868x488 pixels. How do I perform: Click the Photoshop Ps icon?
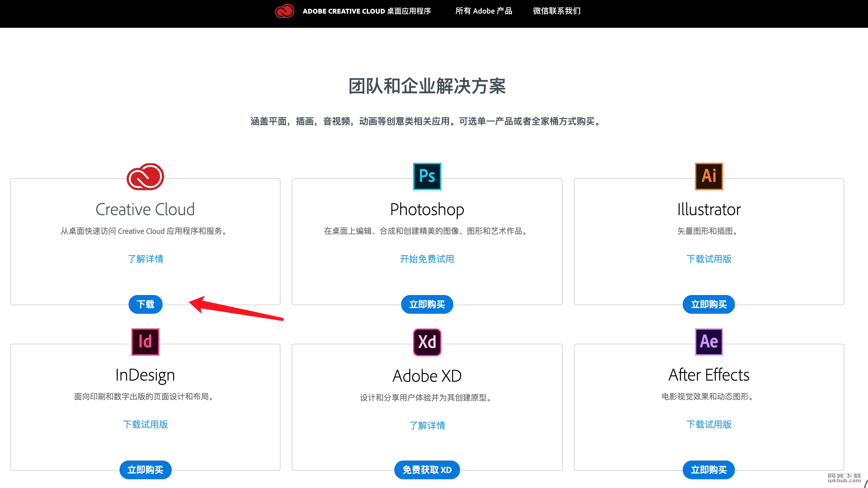[x=427, y=176]
